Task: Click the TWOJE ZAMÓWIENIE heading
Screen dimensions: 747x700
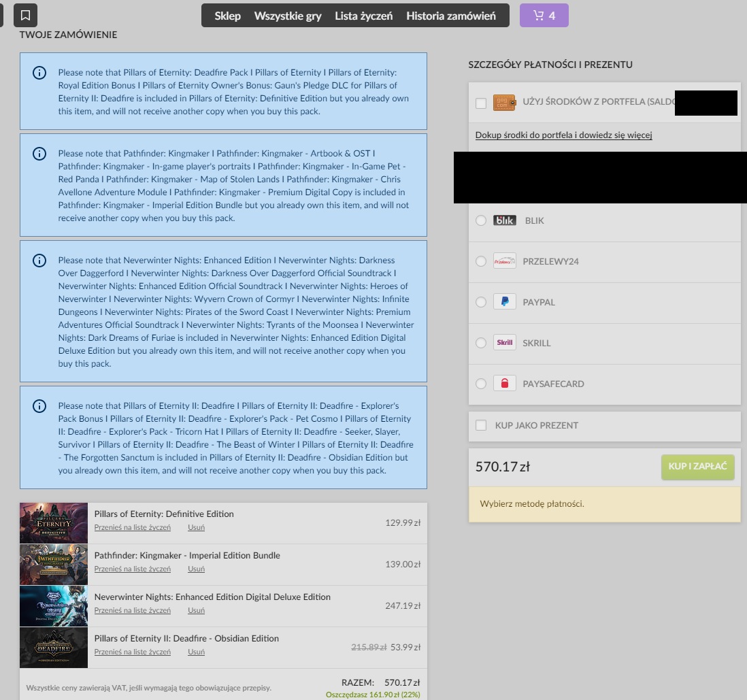Action: tap(68, 35)
